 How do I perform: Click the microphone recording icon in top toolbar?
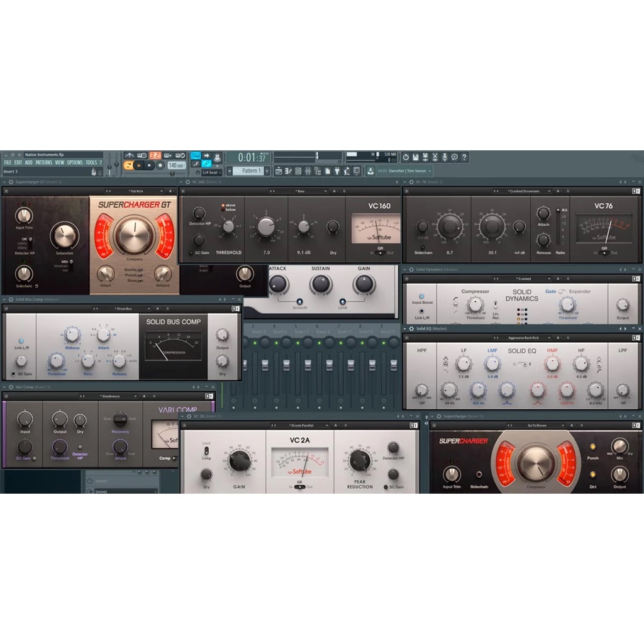coord(445,157)
